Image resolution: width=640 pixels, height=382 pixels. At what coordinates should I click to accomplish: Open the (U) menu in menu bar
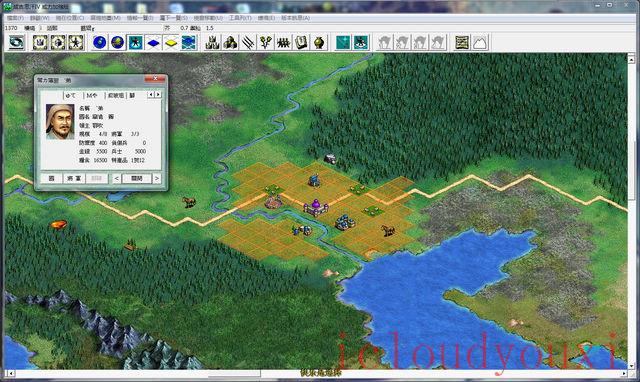[208, 18]
